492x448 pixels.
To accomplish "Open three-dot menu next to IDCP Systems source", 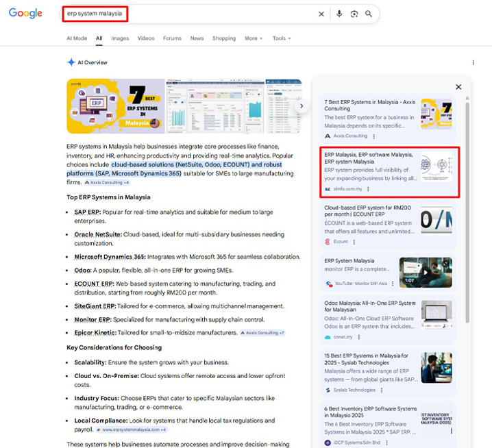I will (386, 443).
